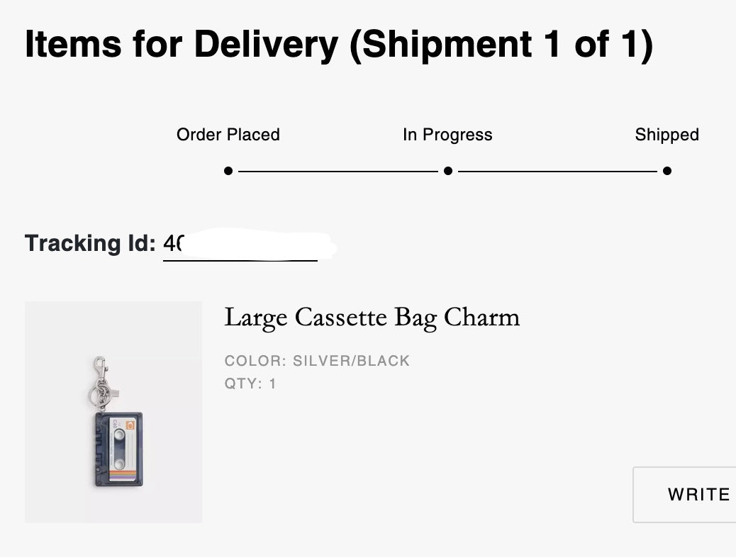The width and height of the screenshot is (736, 560).
Task: Click the white redacted area over tracking number
Action: (x=259, y=244)
